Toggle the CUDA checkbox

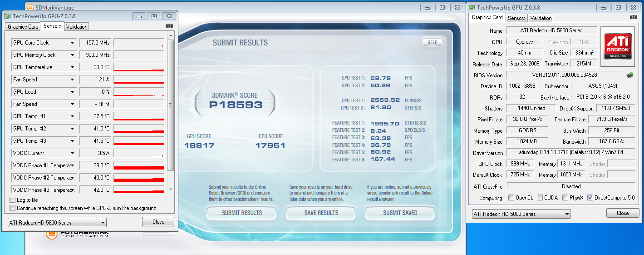tap(540, 198)
